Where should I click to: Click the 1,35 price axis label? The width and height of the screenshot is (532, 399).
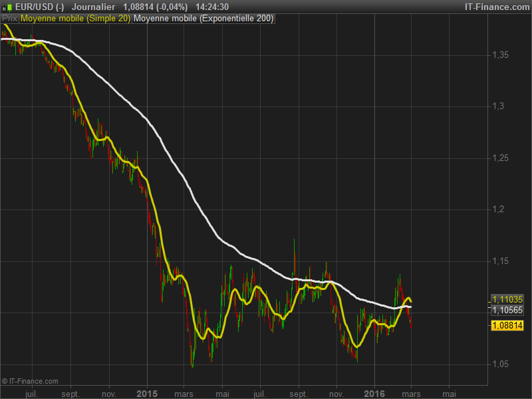pos(501,55)
